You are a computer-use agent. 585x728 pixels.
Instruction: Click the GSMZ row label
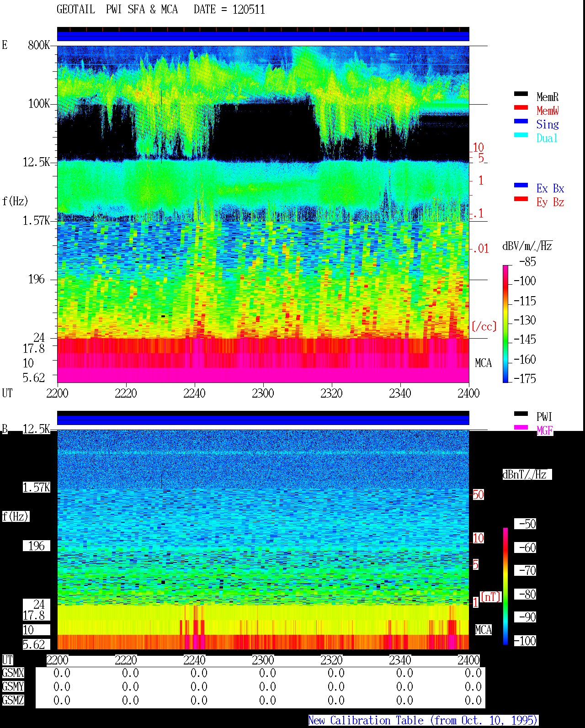click(13, 701)
